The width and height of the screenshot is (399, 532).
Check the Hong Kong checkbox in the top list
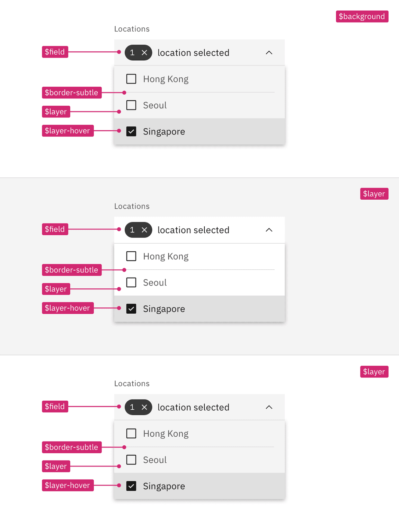[131, 79]
